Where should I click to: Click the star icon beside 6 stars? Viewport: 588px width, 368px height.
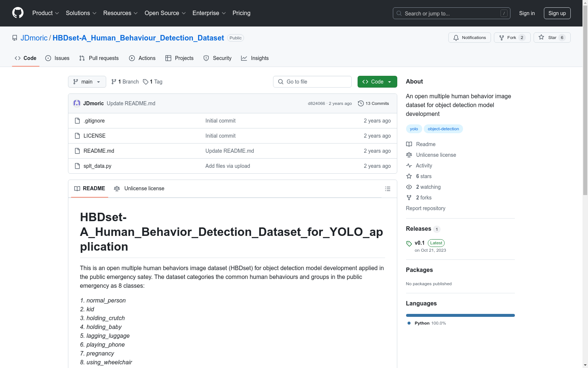click(409, 176)
